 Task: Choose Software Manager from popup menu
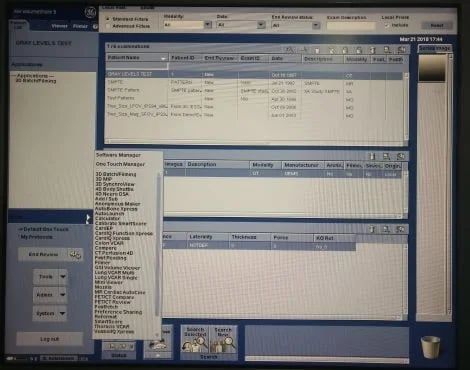point(118,155)
